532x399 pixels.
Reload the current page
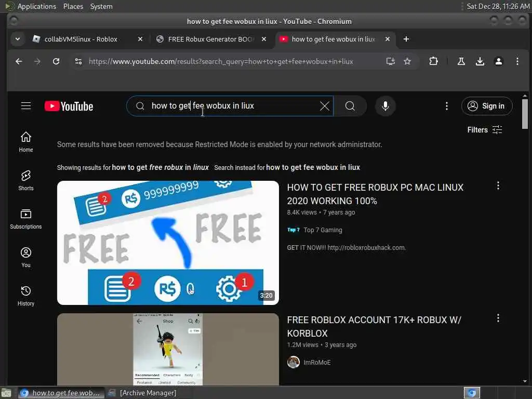(56, 61)
